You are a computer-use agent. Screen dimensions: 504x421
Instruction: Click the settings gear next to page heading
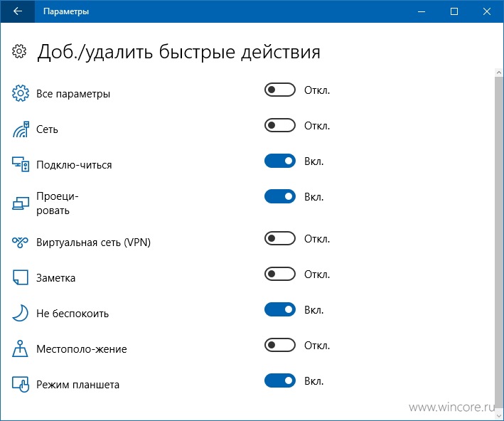click(x=19, y=51)
